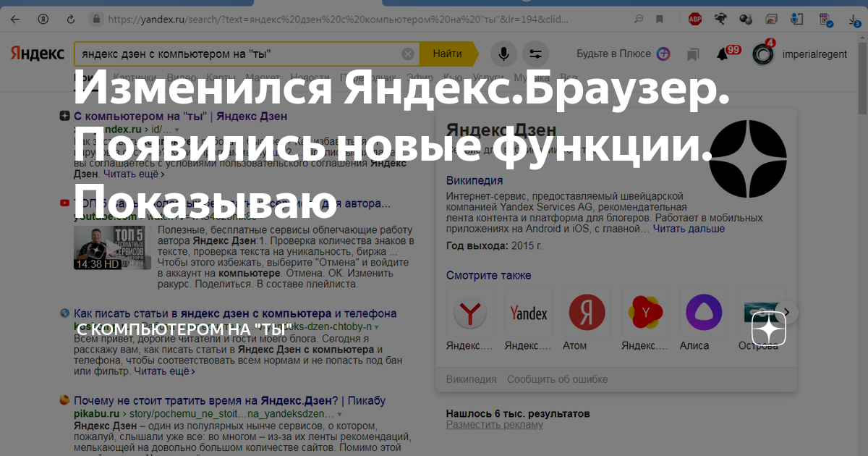
Task: Clear the search query with the X button
Action: pyautogui.click(x=408, y=54)
